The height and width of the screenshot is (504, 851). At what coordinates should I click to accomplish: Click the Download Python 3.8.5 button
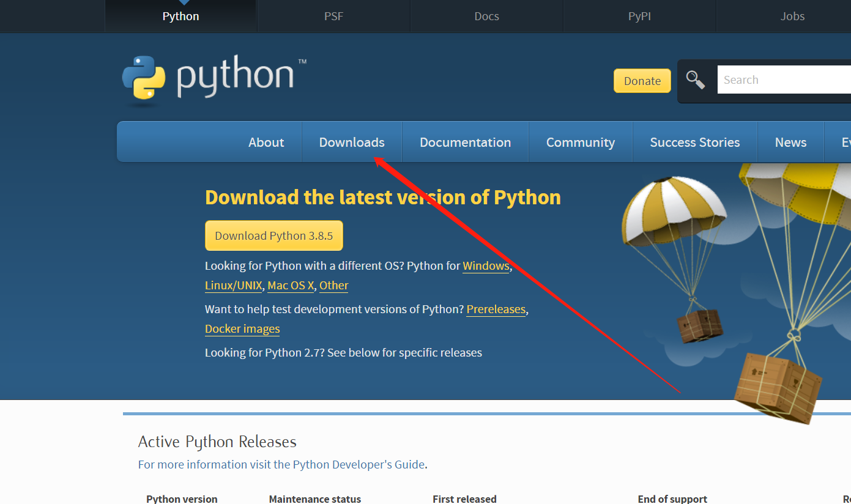coord(273,235)
